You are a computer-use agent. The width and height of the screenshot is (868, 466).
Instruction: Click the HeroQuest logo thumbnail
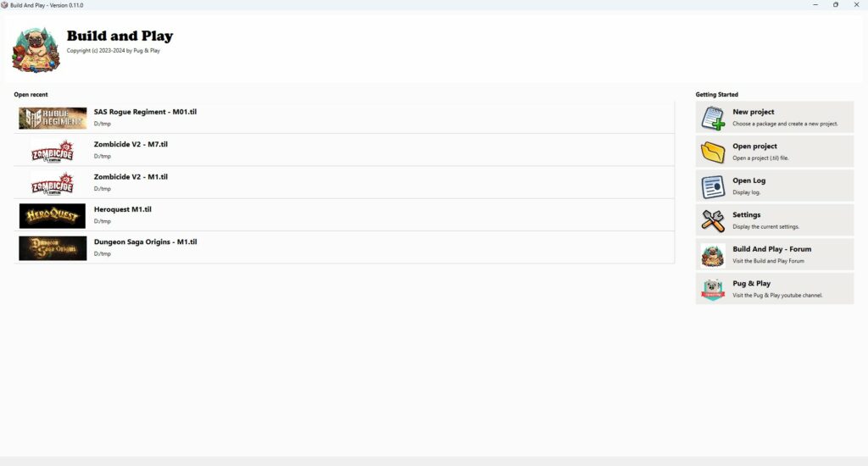click(53, 216)
